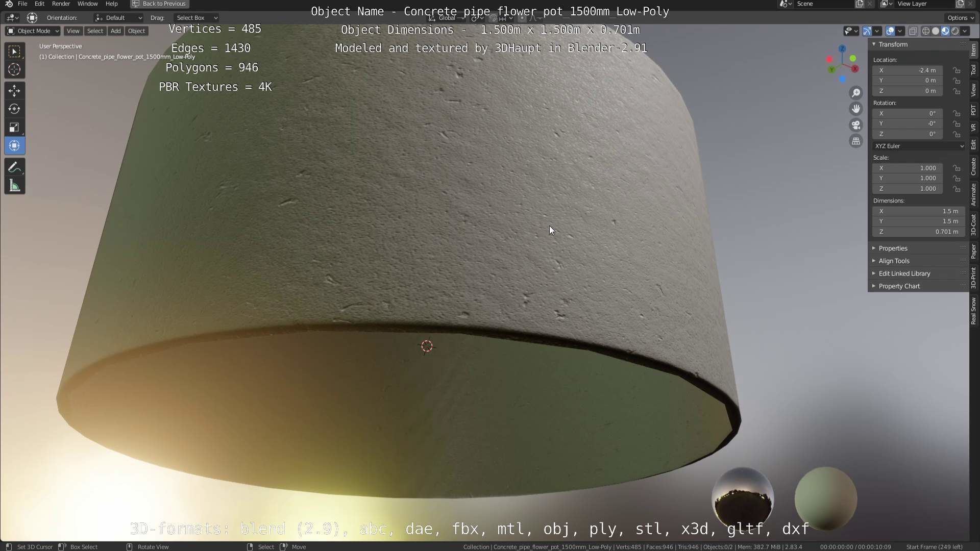Toggle the viewport gizmos button
Viewport: 980px width, 551px height.
tap(867, 31)
